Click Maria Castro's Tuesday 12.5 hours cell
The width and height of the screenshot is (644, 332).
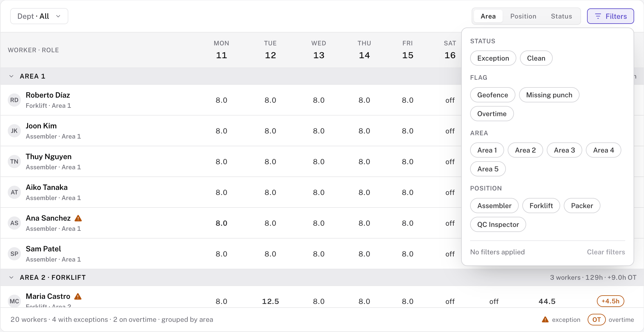270,301
